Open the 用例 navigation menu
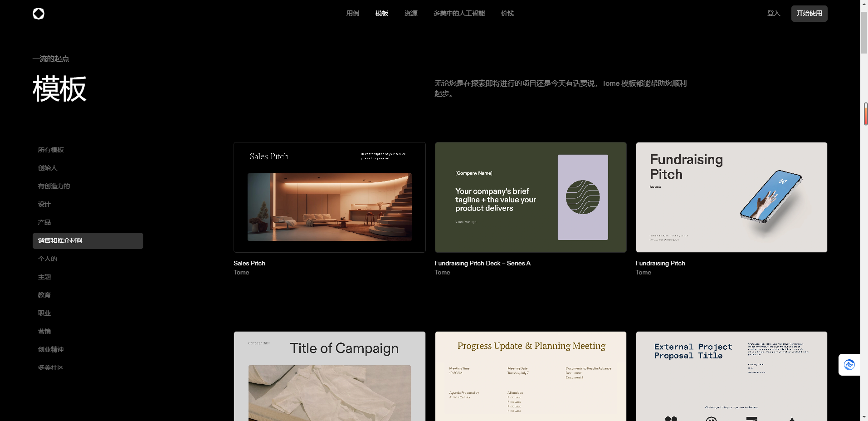The image size is (868, 421). [352, 14]
